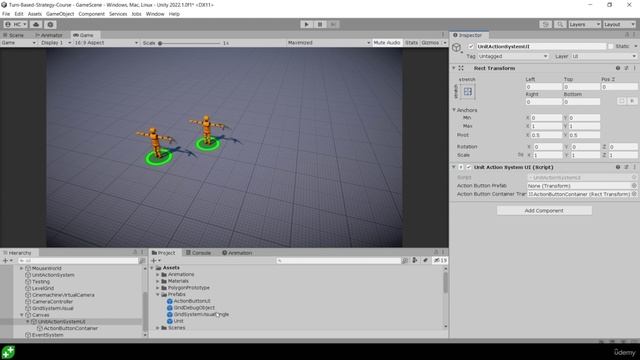
Task: Switch to the Animation tab
Action: pyautogui.click(x=237, y=253)
